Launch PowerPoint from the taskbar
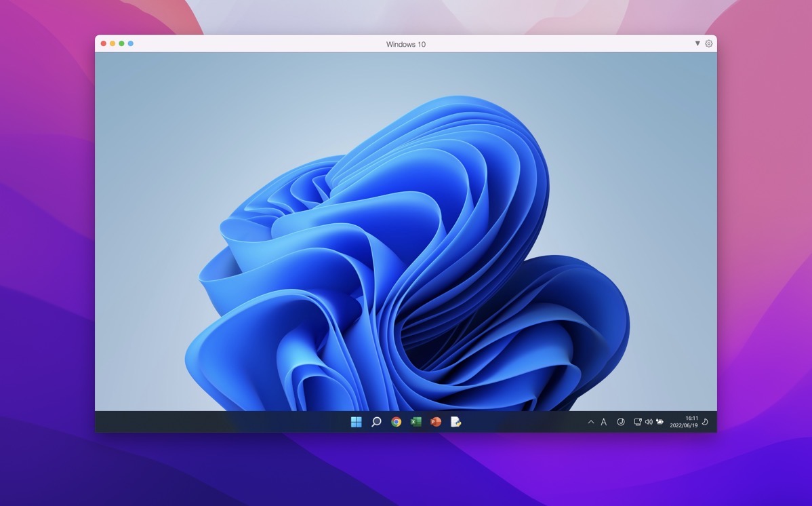The height and width of the screenshot is (506, 812). [436, 422]
